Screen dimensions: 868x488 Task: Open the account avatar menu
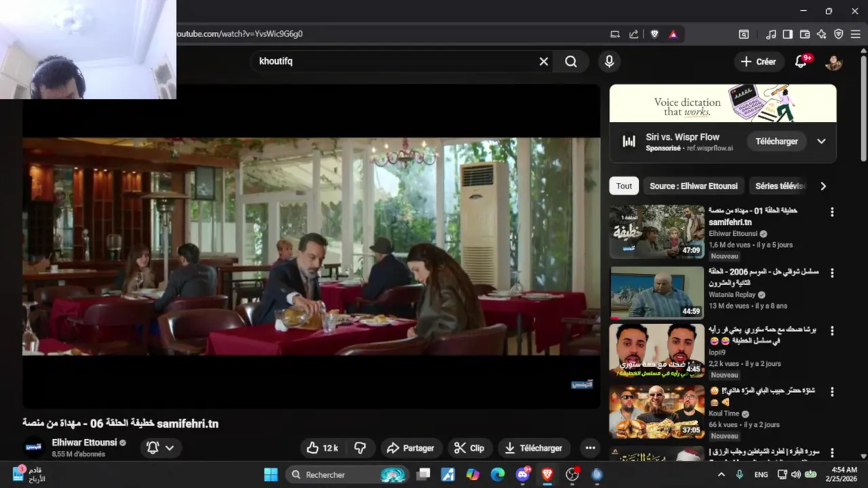coord(833,62)
